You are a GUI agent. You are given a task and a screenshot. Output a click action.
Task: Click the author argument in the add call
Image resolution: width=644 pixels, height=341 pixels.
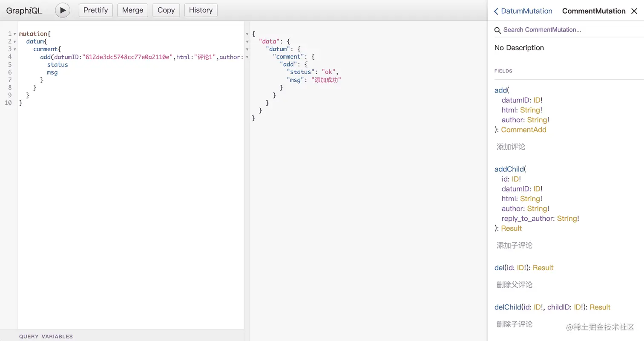pyautogui.click(x=231, y=57)
